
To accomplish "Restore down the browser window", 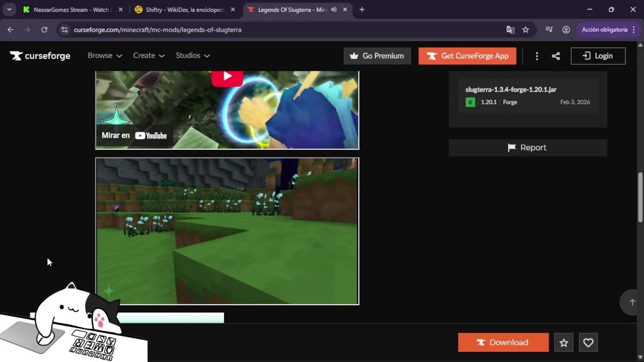I will [x=611, y=10].
